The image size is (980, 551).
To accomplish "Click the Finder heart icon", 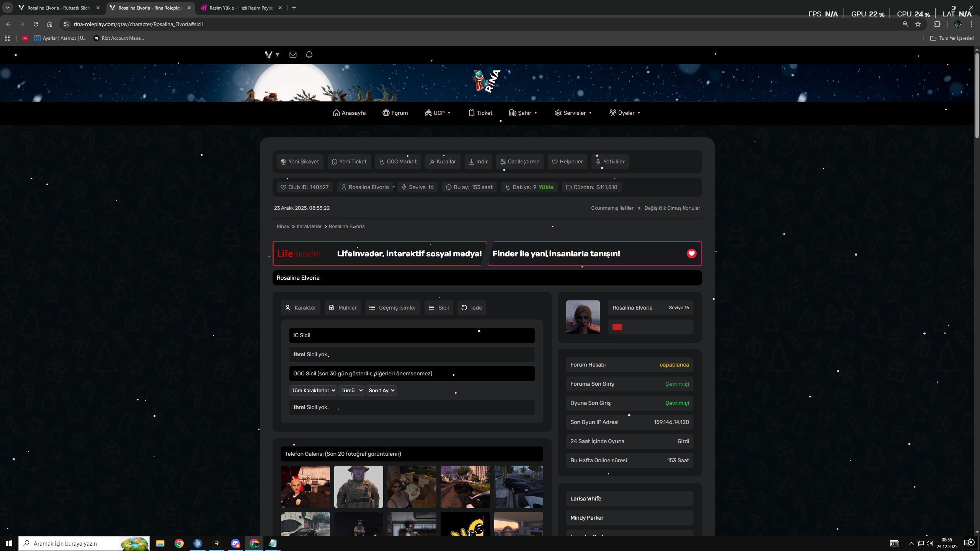I will point(691,253).
